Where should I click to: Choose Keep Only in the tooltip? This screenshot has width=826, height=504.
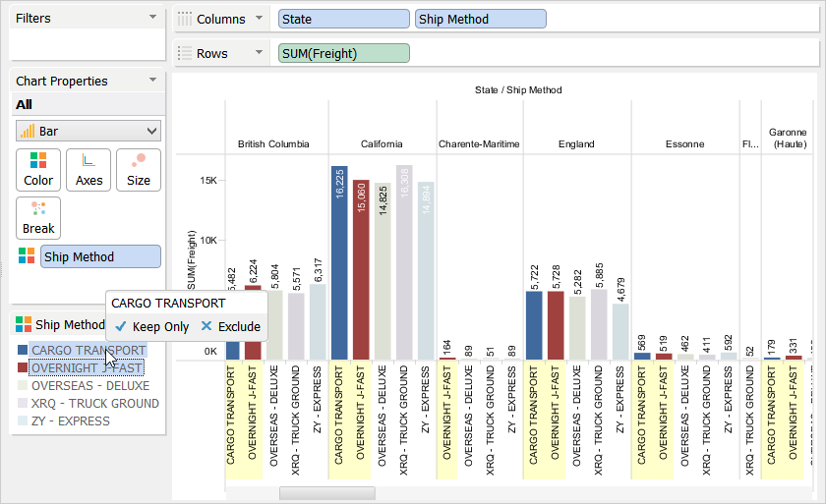151,327
